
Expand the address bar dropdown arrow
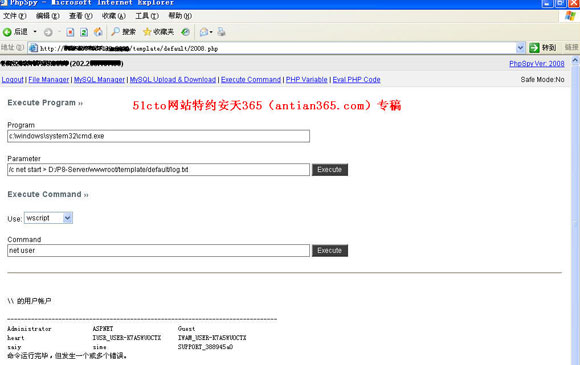point(520,48)
